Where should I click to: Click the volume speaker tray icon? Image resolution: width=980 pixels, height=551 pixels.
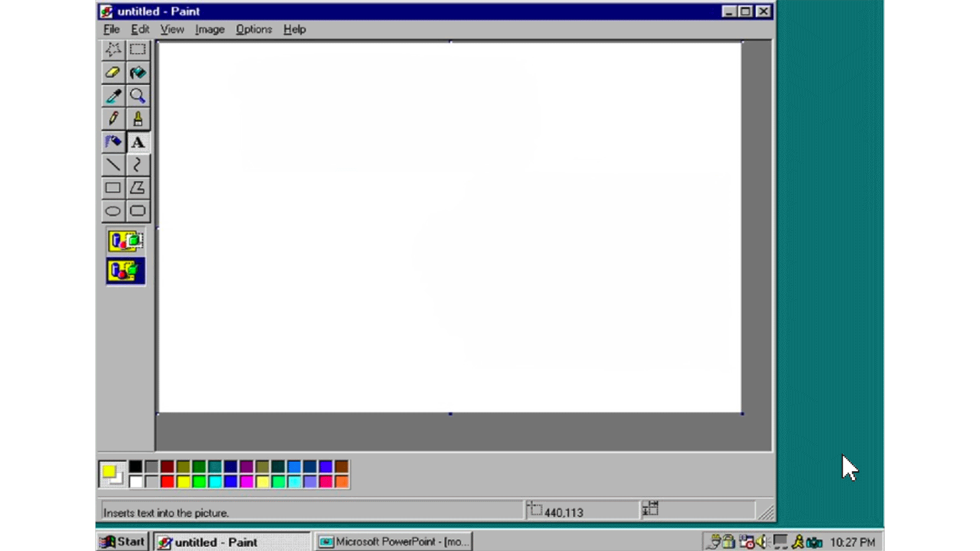pos(762,542)
